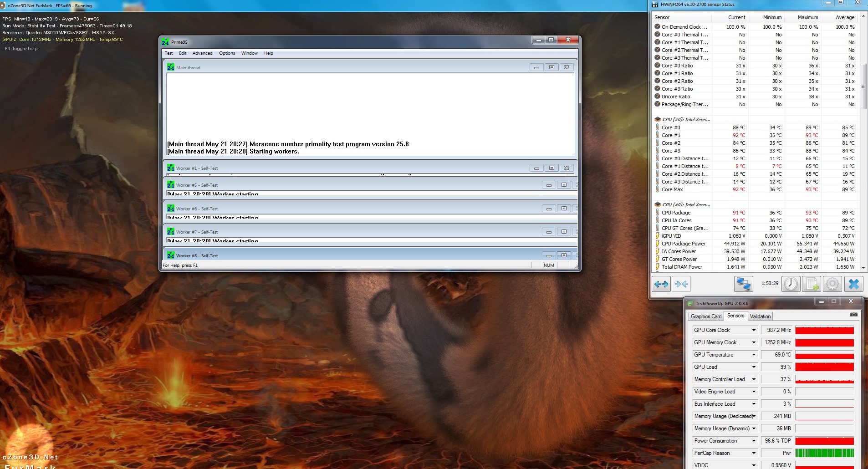
Task: Click the CPU Package Power lightning icon
Action: click(x=657, y=244)
